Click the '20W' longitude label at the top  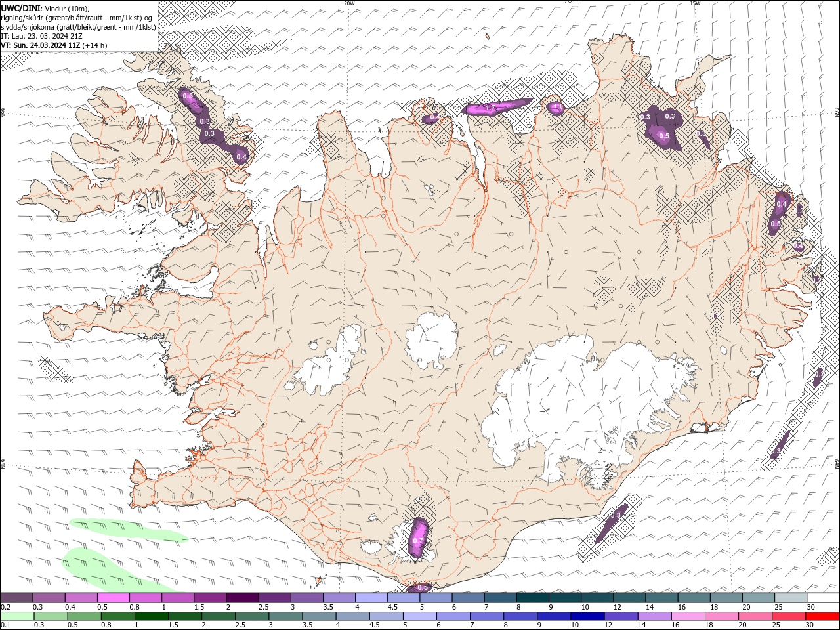pyautogui.click(x=349, y=3)
